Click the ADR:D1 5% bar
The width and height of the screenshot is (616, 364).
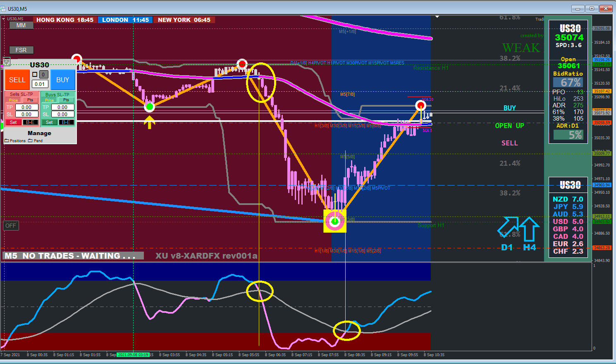(x=568, y=135)
